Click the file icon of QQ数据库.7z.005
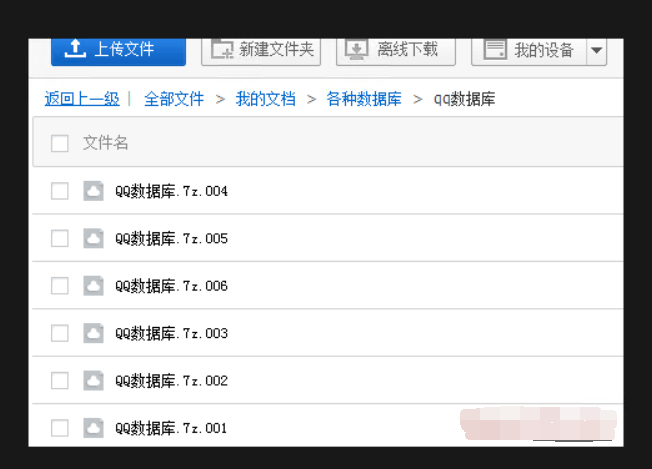Viewport: 652px width, 469px height. pyautogui.click(x=94, y=238)
